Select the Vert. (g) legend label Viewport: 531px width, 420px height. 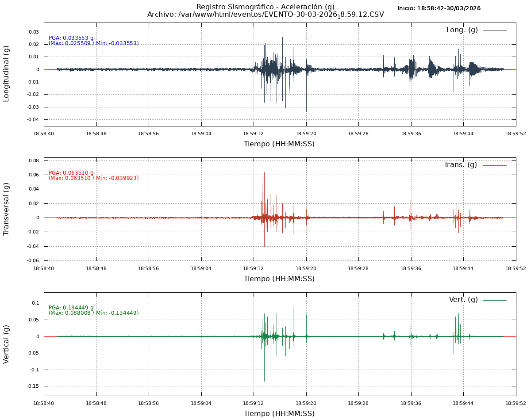coord(463,300)
